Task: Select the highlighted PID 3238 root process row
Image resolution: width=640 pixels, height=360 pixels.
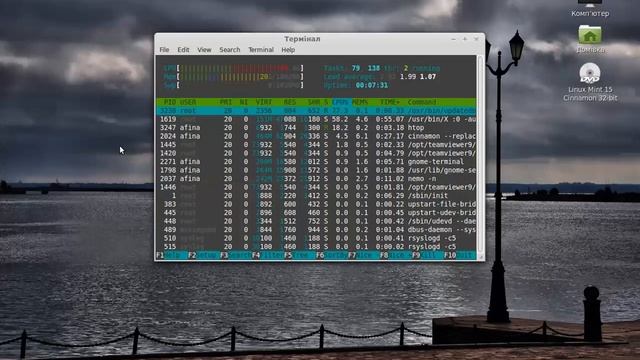Action: pyautogui.click(x=316, y=111)
